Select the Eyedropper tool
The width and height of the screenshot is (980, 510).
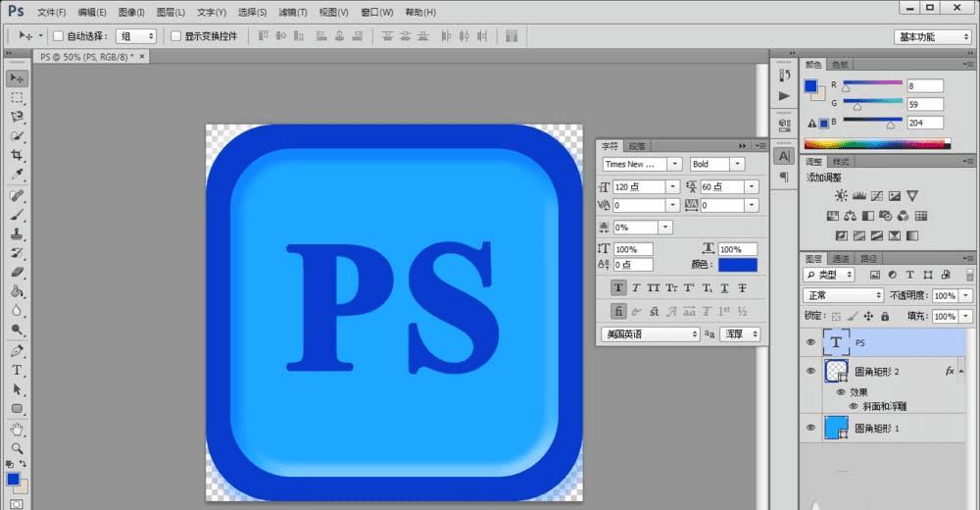(17, 174)
